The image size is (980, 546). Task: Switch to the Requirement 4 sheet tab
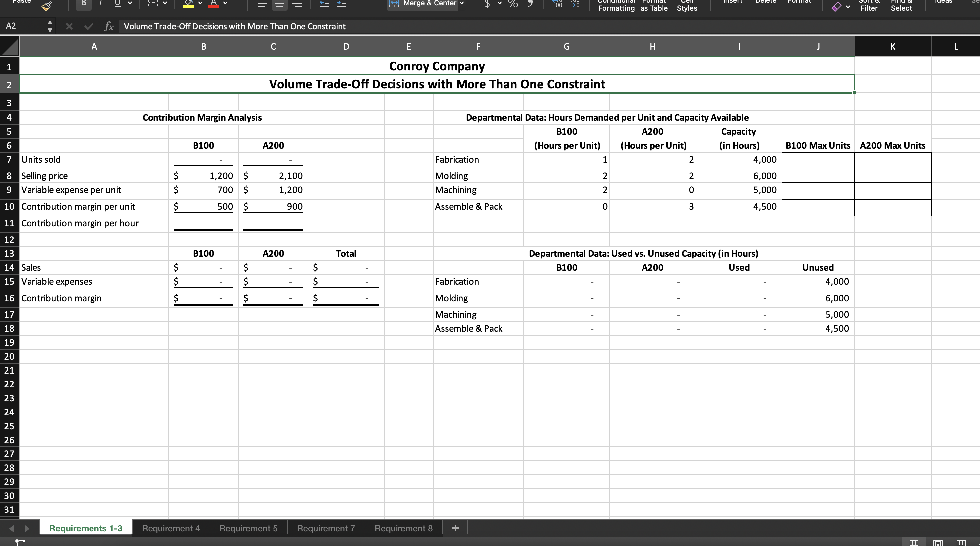point(170,528)
